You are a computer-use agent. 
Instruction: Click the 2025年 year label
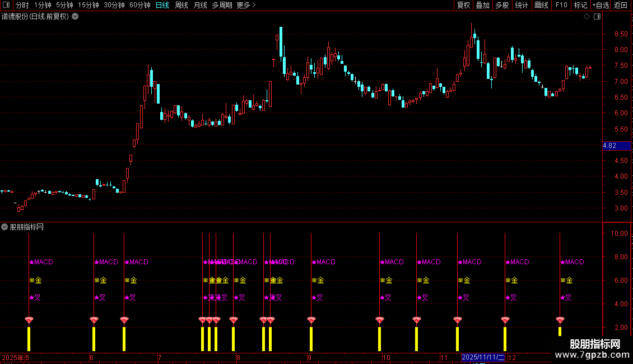coord(12,357)
